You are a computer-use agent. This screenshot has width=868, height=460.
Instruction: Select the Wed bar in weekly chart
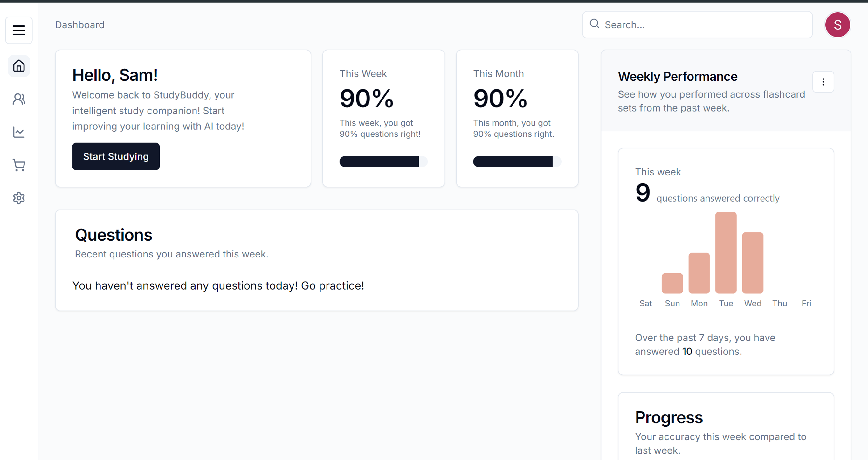click(753, 263)
